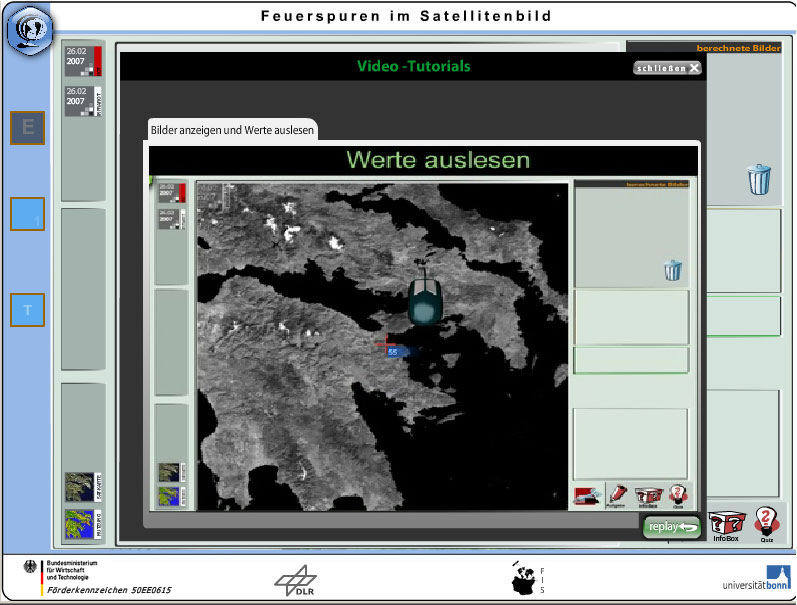This screenshot has width=797, height=605.
Task: Click the small InfoBox icon inside video
Action: click(649, 497)
